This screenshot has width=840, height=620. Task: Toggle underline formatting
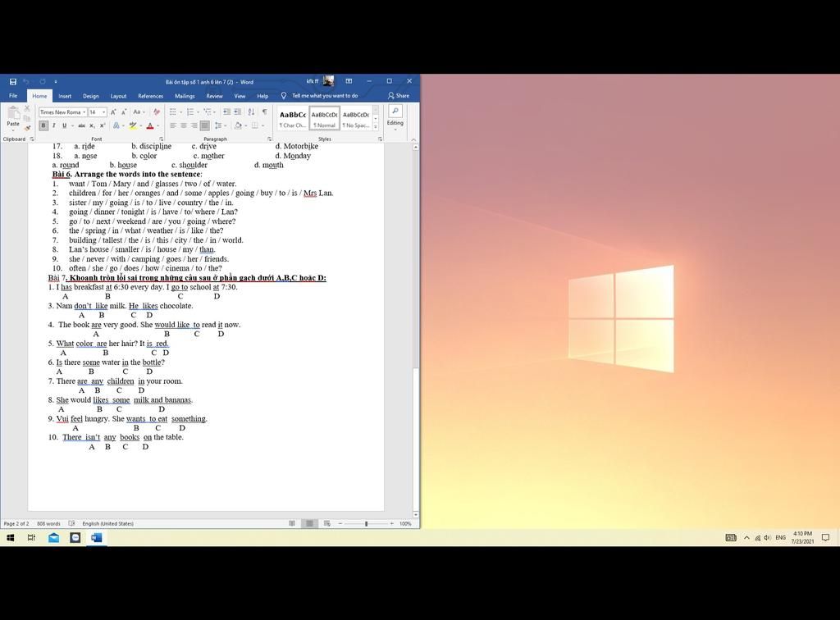pos(64,125)
